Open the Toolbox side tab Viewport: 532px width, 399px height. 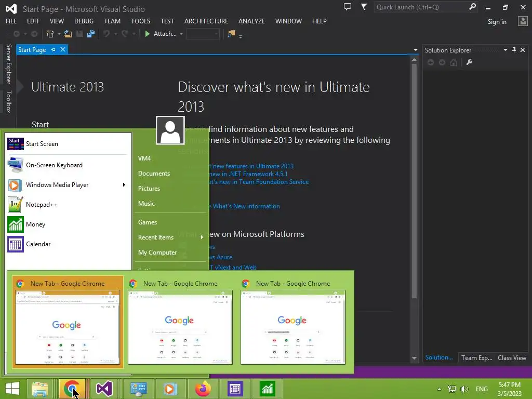pyautogui.click(x=8, y=101)
